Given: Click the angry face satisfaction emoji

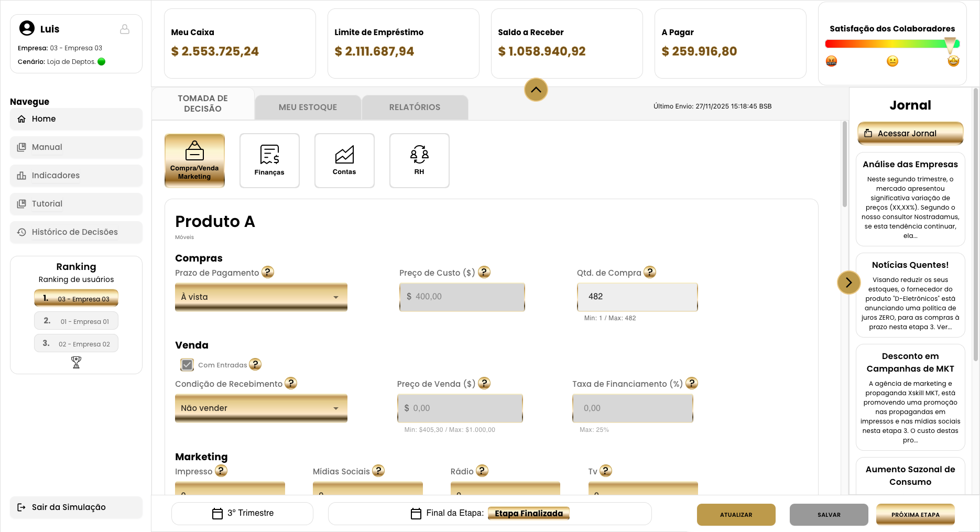Looking at the screenshot, I should point(831,61).
